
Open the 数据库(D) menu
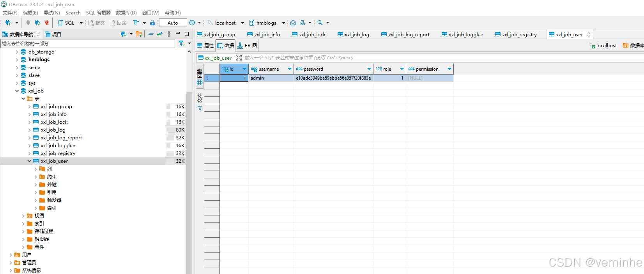(126, 12)
